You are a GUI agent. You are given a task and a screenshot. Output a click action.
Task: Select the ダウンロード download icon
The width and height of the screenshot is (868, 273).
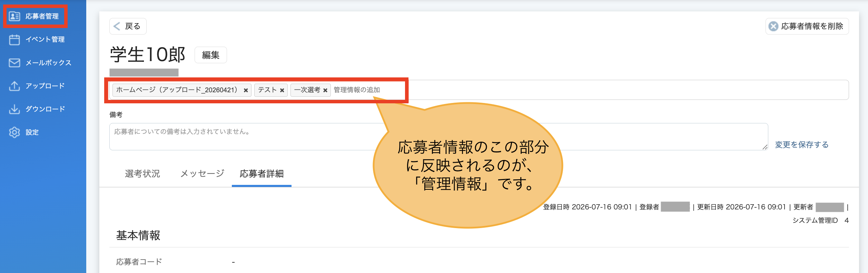(x=14, y=109)
